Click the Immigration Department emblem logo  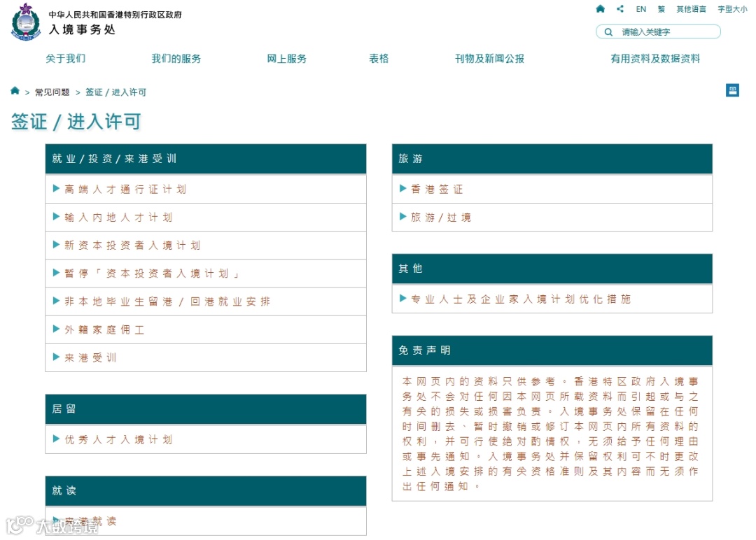click(26, 22)
